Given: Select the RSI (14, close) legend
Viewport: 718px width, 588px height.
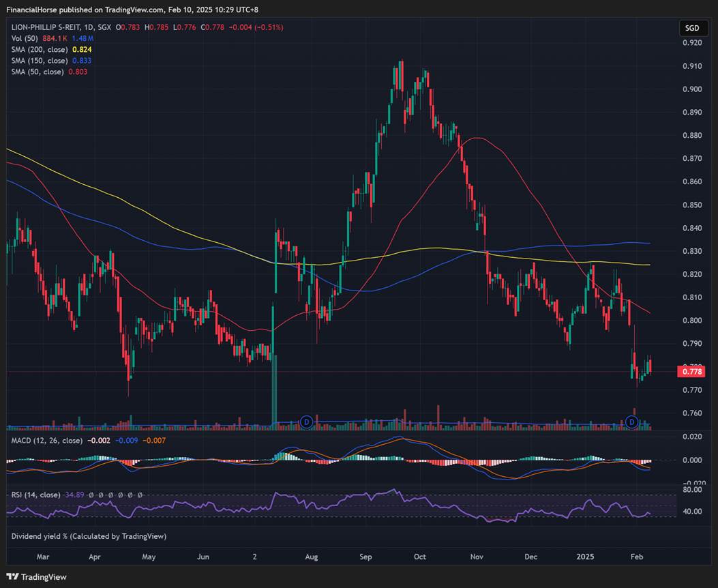Looking at the screenshot, I should [35, 495].
